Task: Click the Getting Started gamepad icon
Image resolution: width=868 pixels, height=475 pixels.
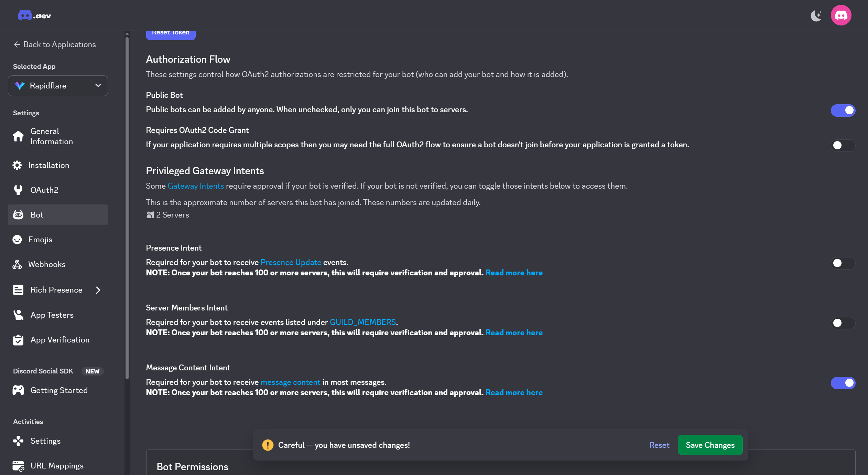Action: (x=18, y=390)
